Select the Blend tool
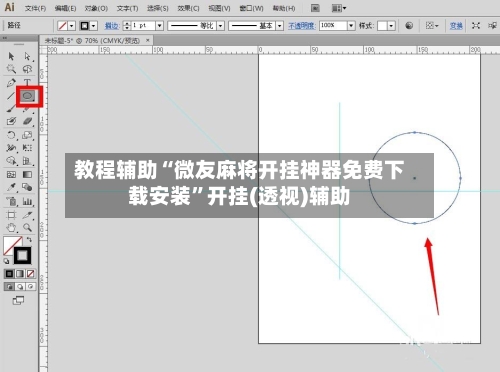500x372 pixels. 27,187
